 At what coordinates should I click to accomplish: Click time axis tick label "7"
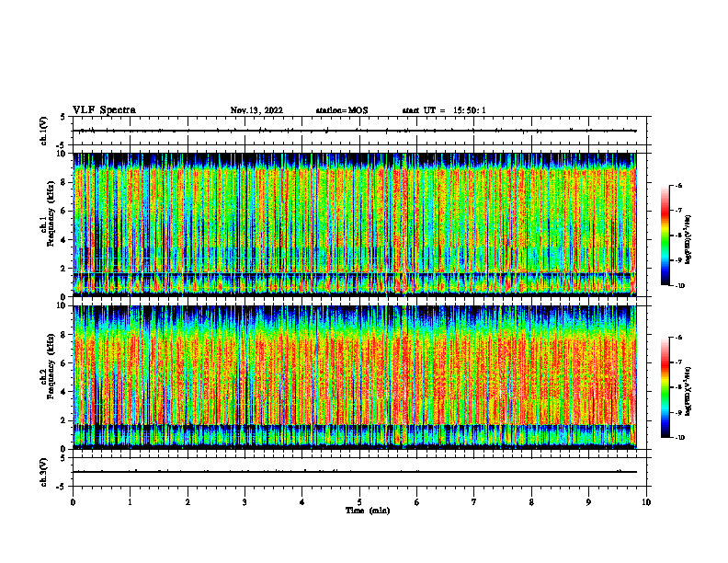[x=474, y=502]
